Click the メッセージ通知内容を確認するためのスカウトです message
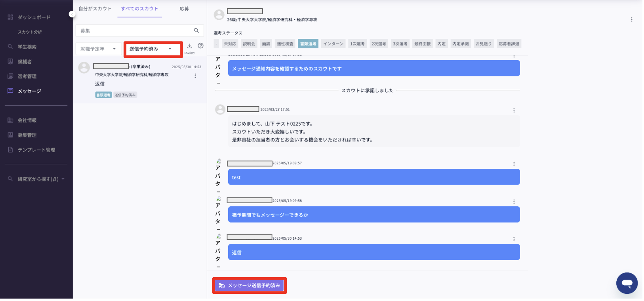644x301 pixels. click(374, 68)
